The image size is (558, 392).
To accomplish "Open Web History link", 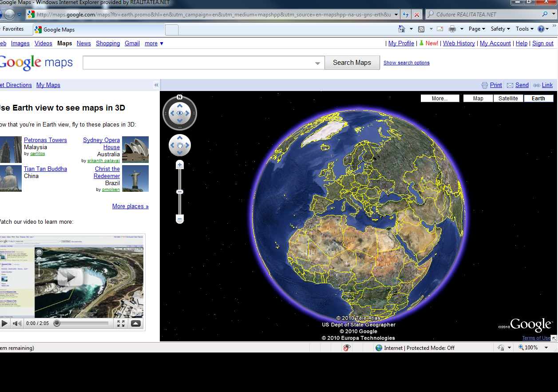I will tap(459, 43).
